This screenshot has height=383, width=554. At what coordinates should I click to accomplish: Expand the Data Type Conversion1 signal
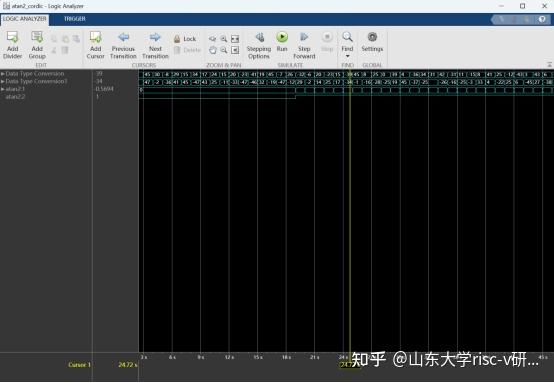point(2,82)
